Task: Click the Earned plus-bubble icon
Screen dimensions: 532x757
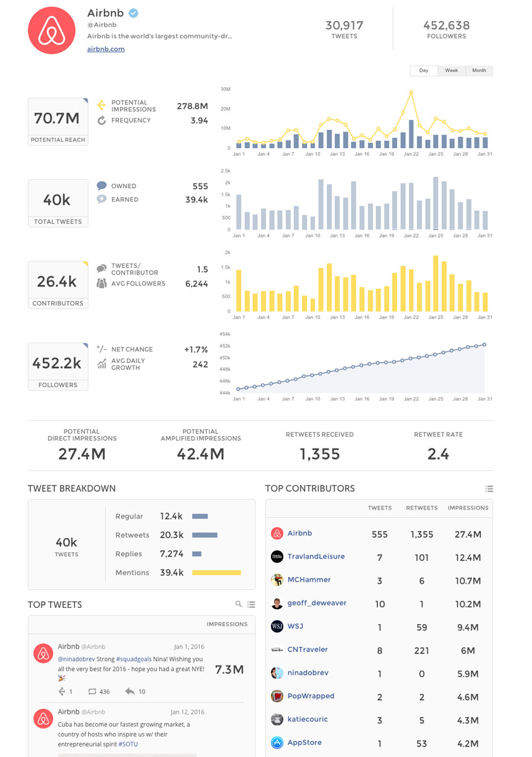Action: click(x=102, y=199)
